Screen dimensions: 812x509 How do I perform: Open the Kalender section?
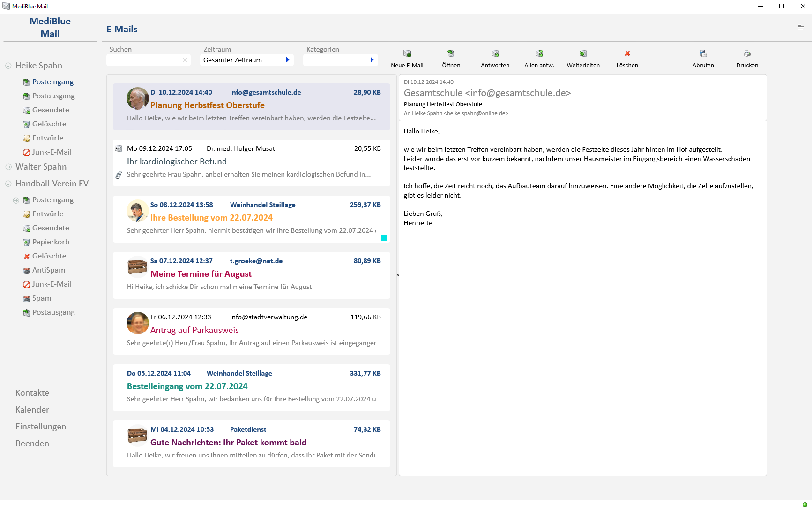click(x=32, y=410)
